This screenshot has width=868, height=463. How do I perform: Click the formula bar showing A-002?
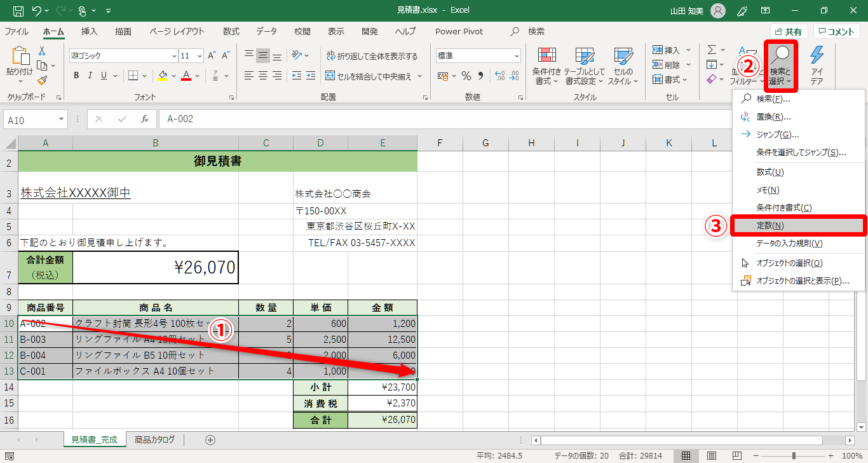445,119
